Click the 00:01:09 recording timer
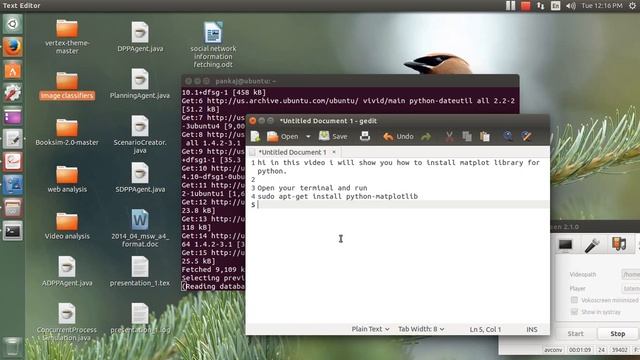 click(x=580, y=350)
